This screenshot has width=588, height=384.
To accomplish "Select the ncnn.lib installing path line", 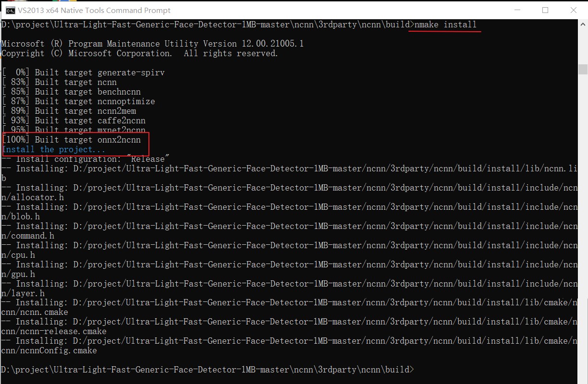I will 288,168.
